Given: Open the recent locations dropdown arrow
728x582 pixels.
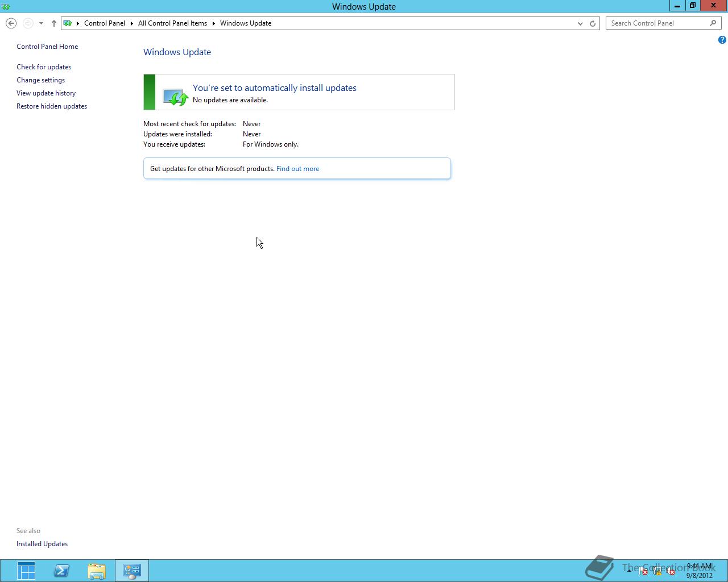Looking at the screenshot, I should click(41, 23).
